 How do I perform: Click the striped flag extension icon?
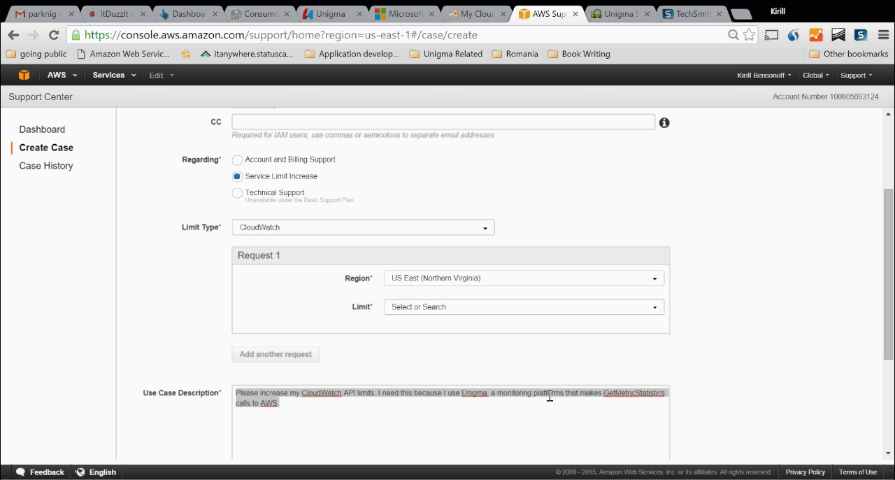[x=838, y=35]
